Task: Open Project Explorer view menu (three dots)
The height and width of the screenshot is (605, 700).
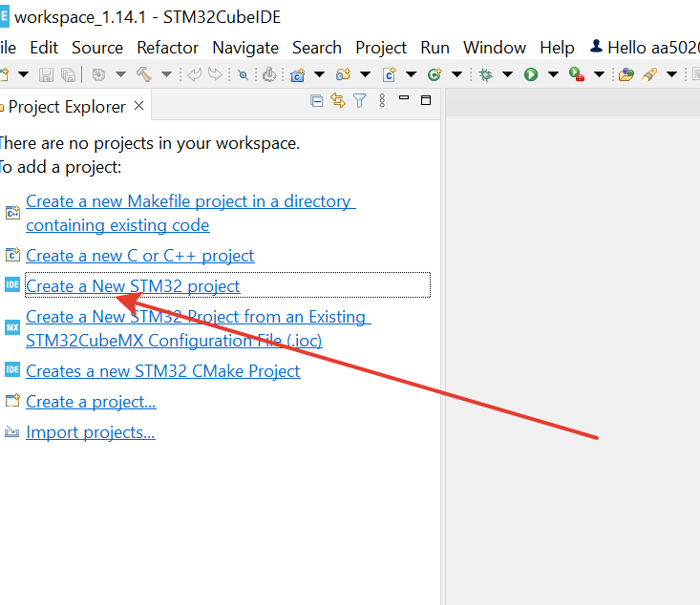Action: (382, 101)
